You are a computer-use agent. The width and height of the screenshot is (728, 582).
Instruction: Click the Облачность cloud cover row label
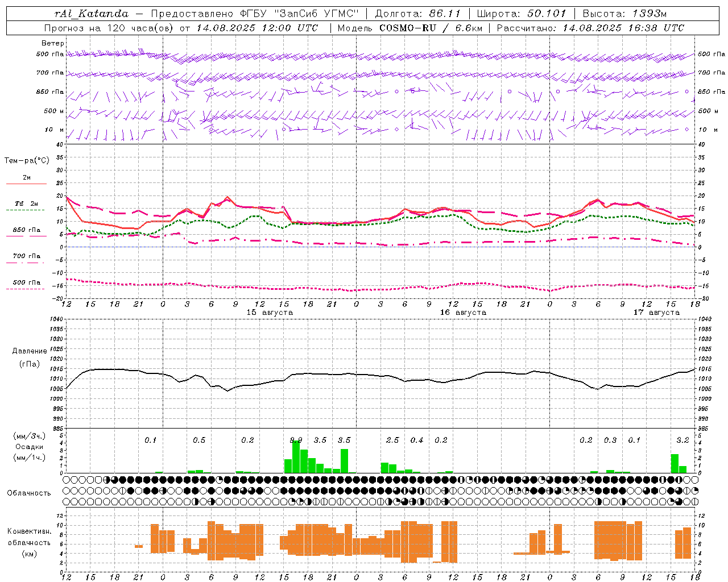coord(29,493)
